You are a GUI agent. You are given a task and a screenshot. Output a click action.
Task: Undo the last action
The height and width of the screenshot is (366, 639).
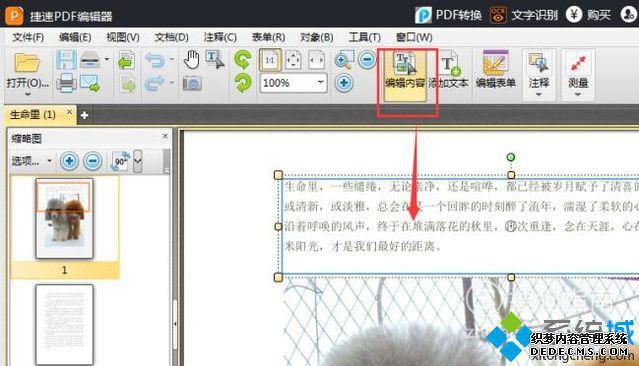[x=155, y=60]
